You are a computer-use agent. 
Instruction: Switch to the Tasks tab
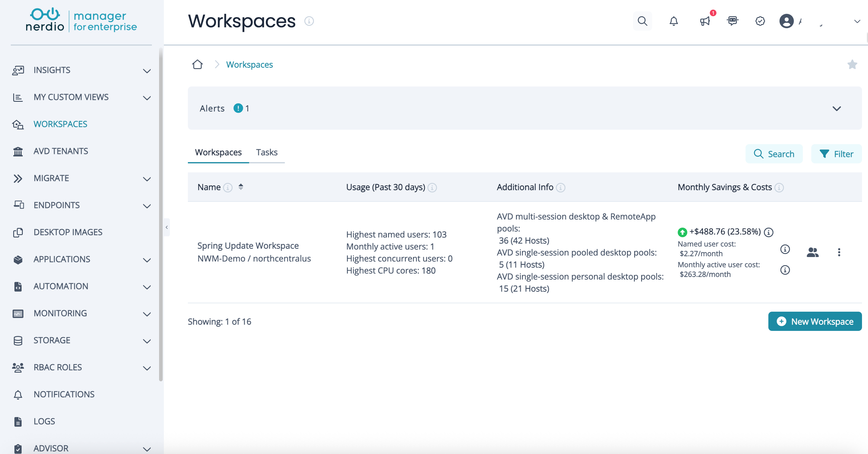coord(267,152)
